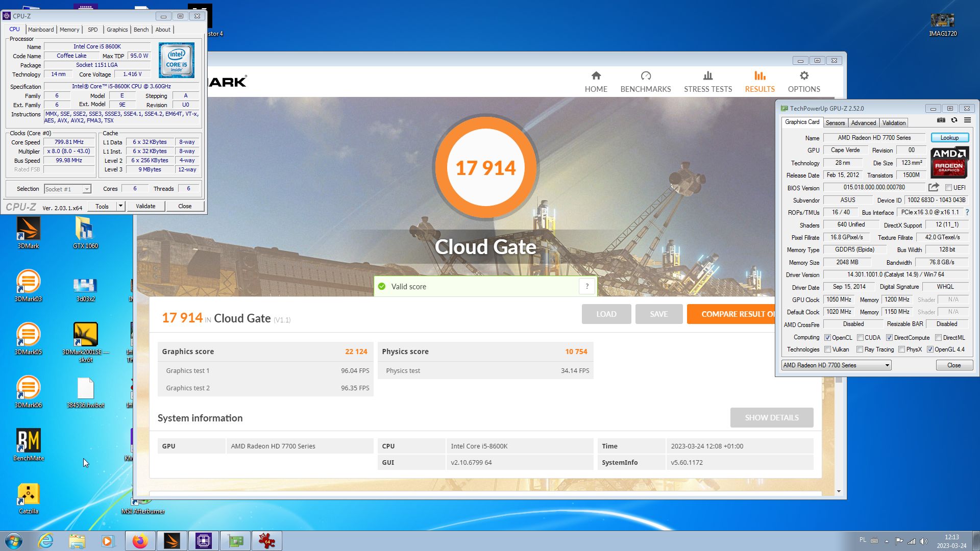Toggle DirectML checkbox in GPU-Z
This screenshot has width=980, height=551.
[x=938, y=338]
